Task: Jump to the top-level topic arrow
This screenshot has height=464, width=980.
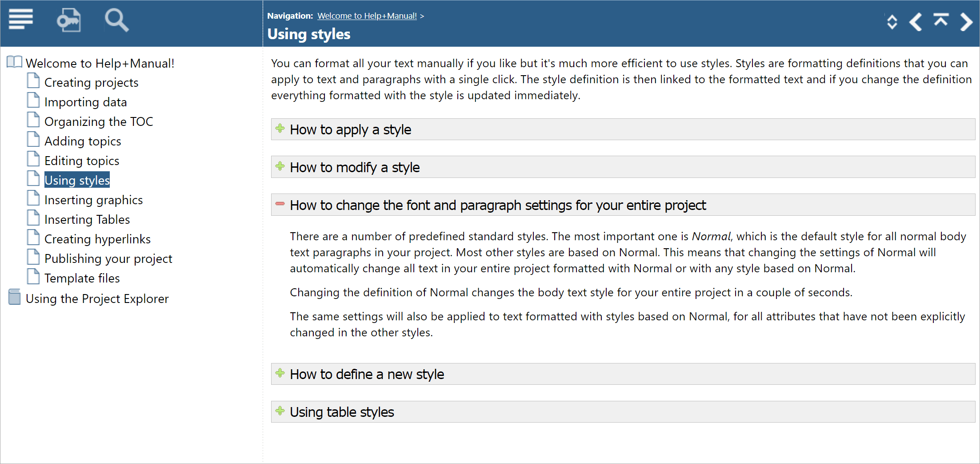Action: 941,20
